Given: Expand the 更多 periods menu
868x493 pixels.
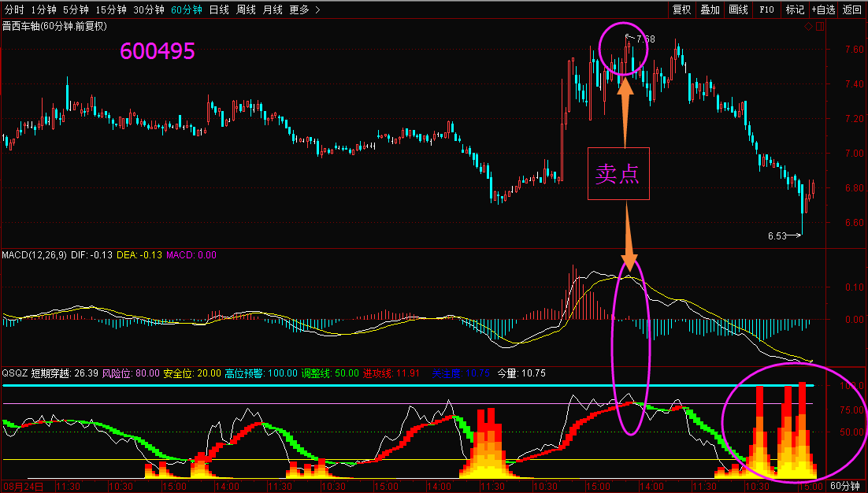Looking at the screenshot, I should click(305, 9).
